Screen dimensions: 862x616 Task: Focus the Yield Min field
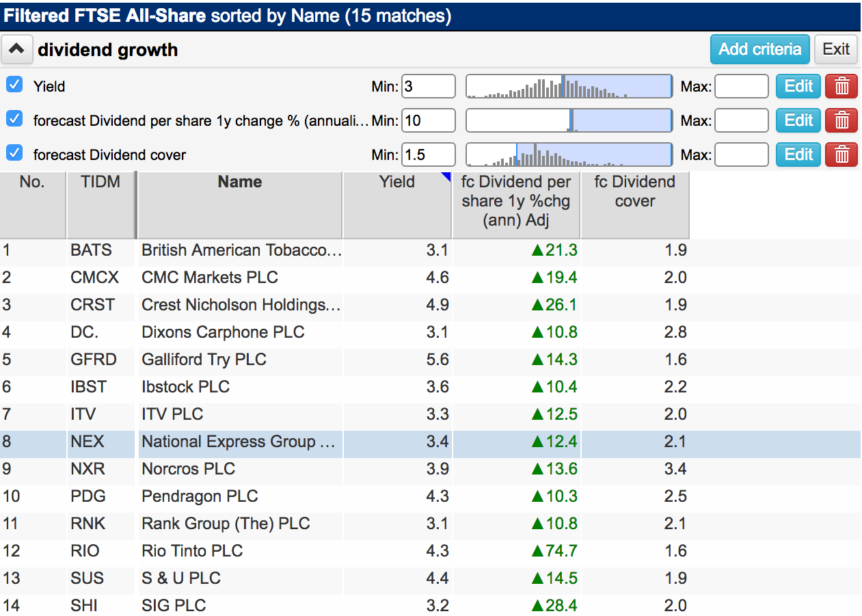pyautogui.click(x=429, y=86)
